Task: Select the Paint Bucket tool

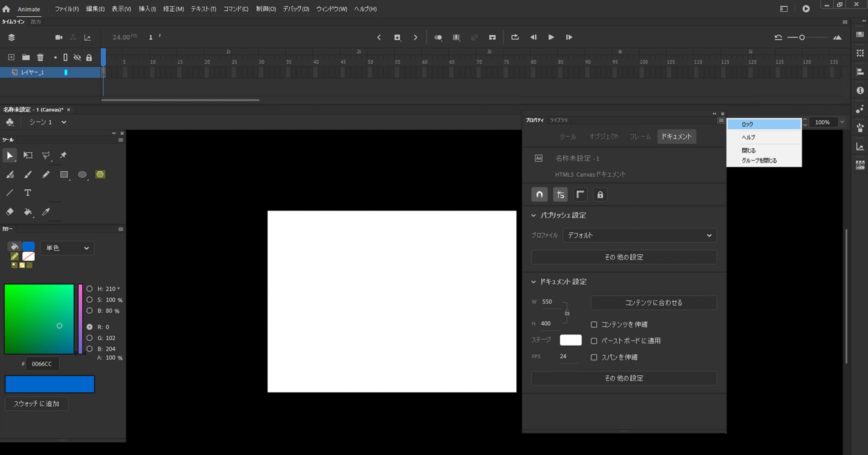Action: (28, 212)
